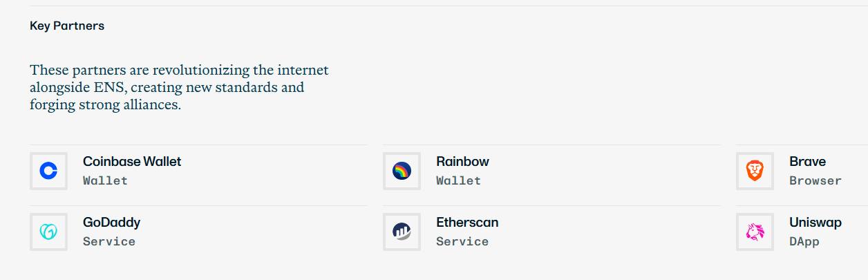868x280 pixels.
Task: Click the Brave lion logo icon
Action: (x=755, y=171)
